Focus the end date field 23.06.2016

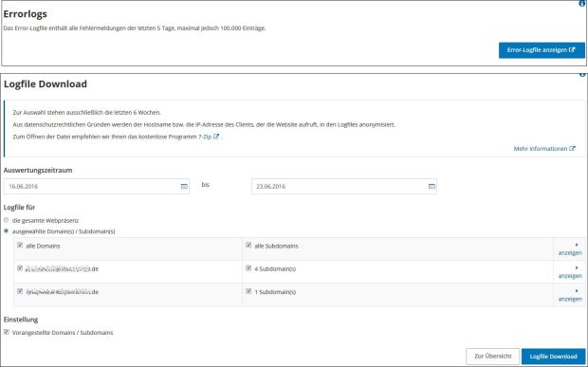coord(344,186)
